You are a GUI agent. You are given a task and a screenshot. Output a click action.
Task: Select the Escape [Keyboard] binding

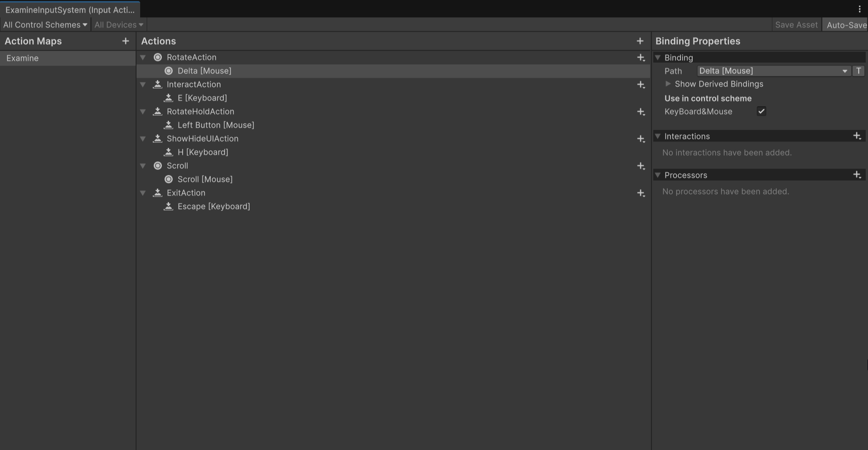tap(214, 206)
